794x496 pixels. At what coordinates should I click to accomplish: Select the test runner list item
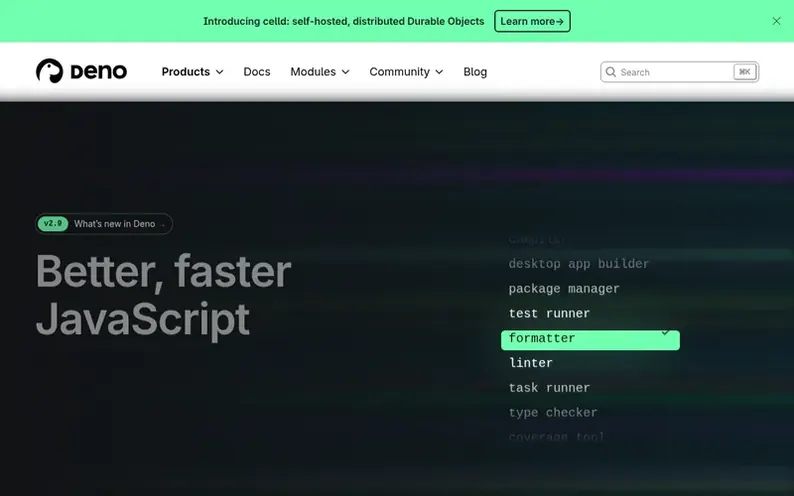point(549,313)
